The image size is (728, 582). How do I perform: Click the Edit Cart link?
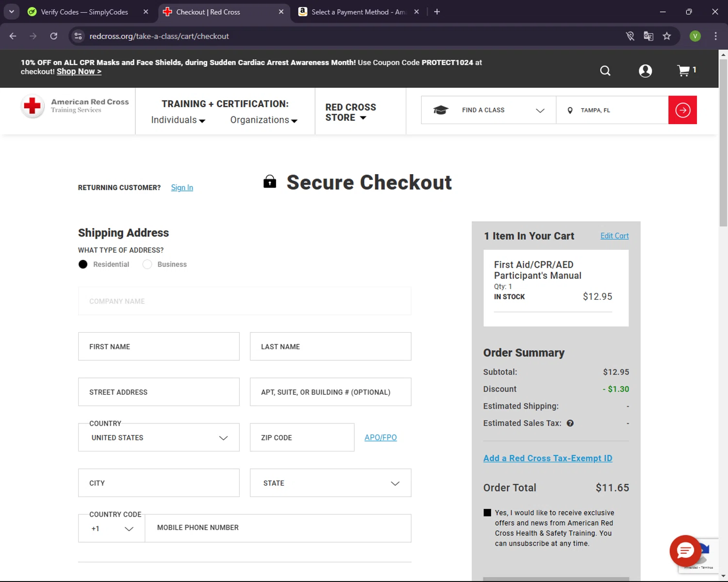614,236
